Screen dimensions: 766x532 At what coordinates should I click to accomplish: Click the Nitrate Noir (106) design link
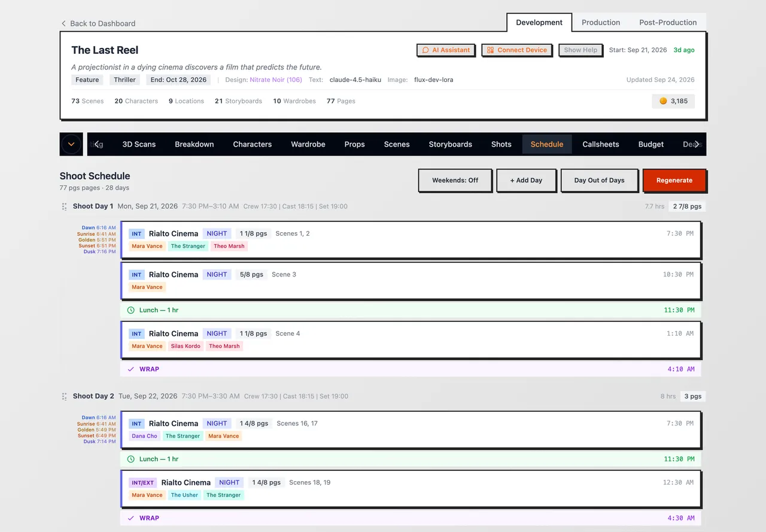[x=276, y=80]
